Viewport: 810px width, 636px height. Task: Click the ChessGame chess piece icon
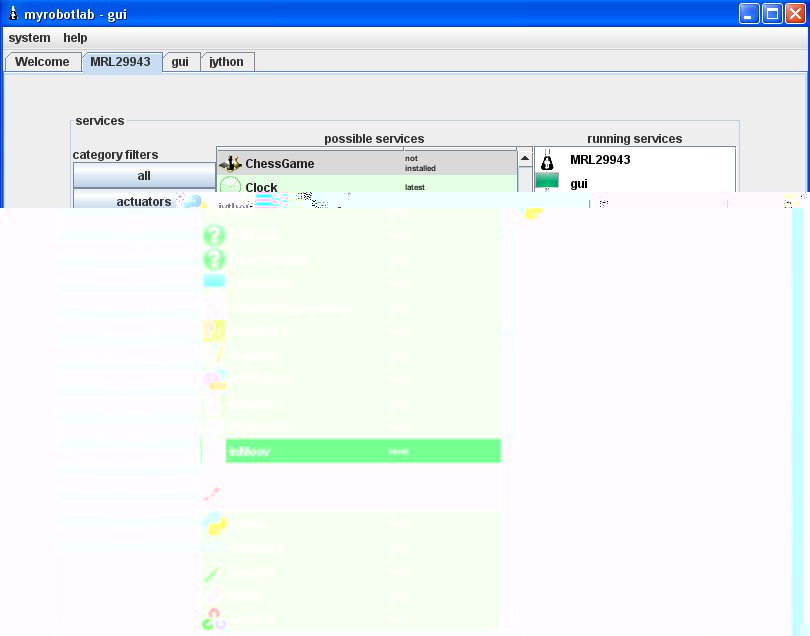[x=230, y=164]
